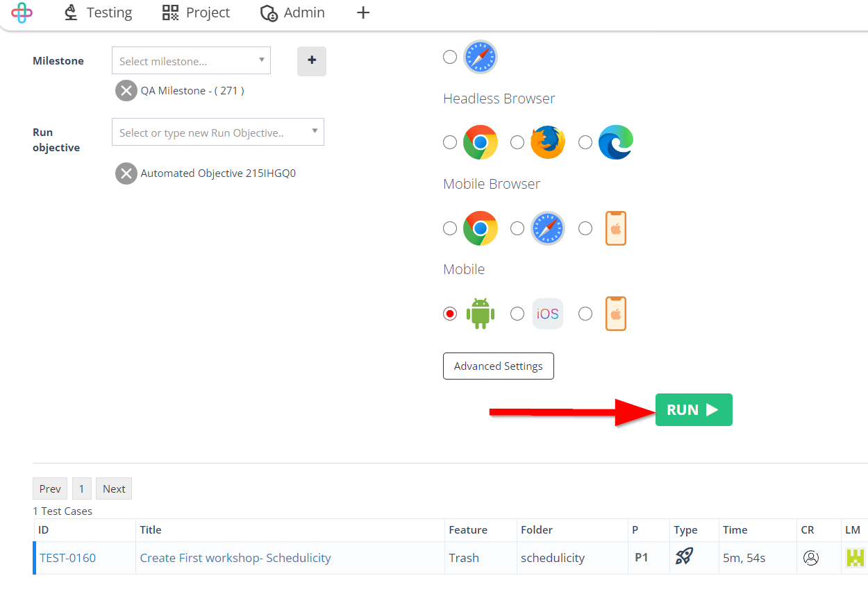Remove the Automated Objective 215IHGQ0 tag
Image resolution: width=868 pixels, height=603 pixels.
(x=126, y=173)
